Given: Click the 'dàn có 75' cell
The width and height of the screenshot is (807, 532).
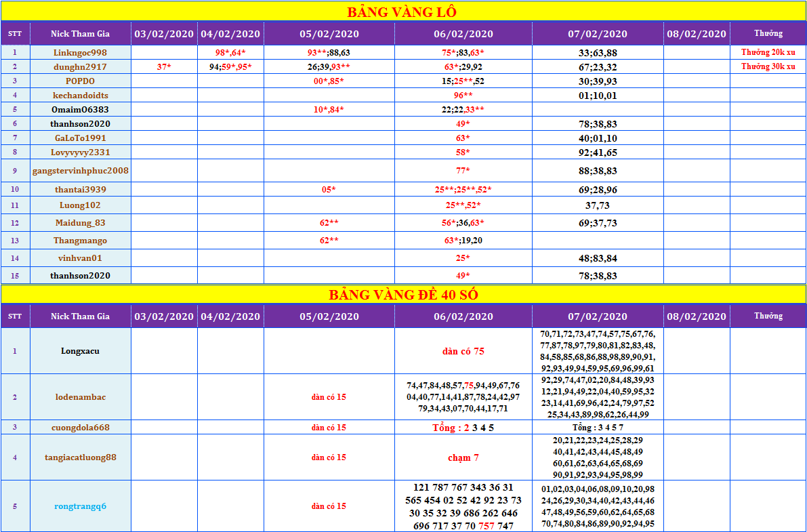Looking at the screenshot, I should pyautogui.click(x=463, y=351).
